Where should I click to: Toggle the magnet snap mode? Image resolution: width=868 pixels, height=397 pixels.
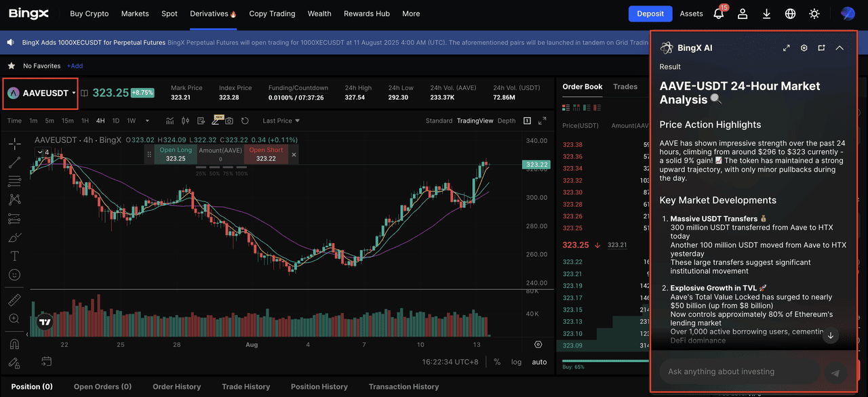pyautogui.click(x=14, y=344)
